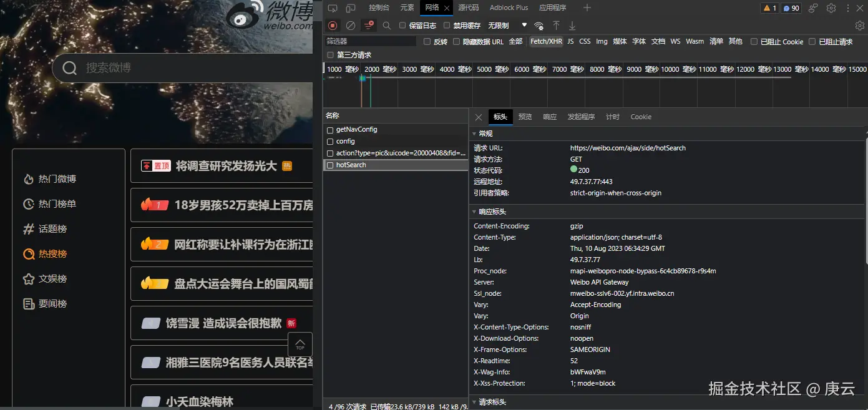This screenshot has height=410, width=868.
Task: Filter requests by Fetch/XHR
Action: [x=546, y=42]
